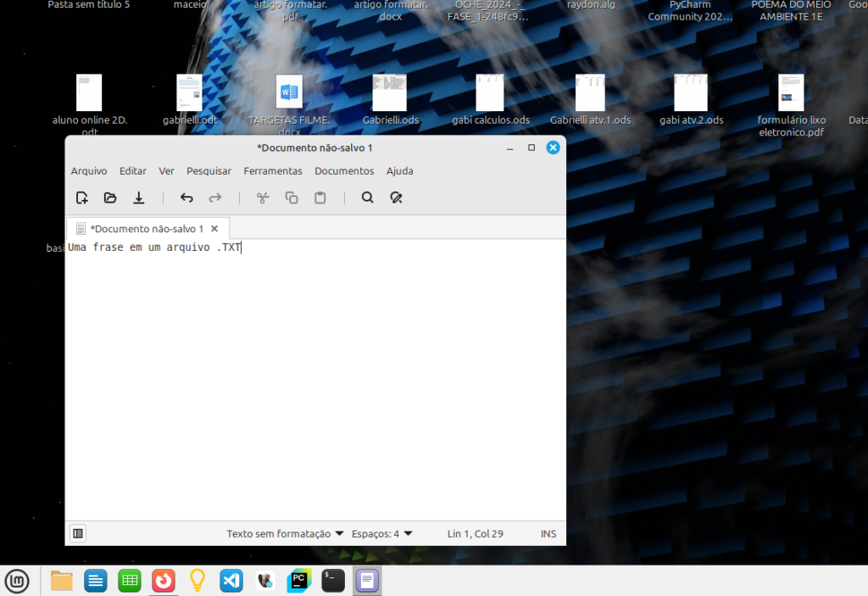
Task: Open search with the magnifier icon
Action: tap(367, 198)
